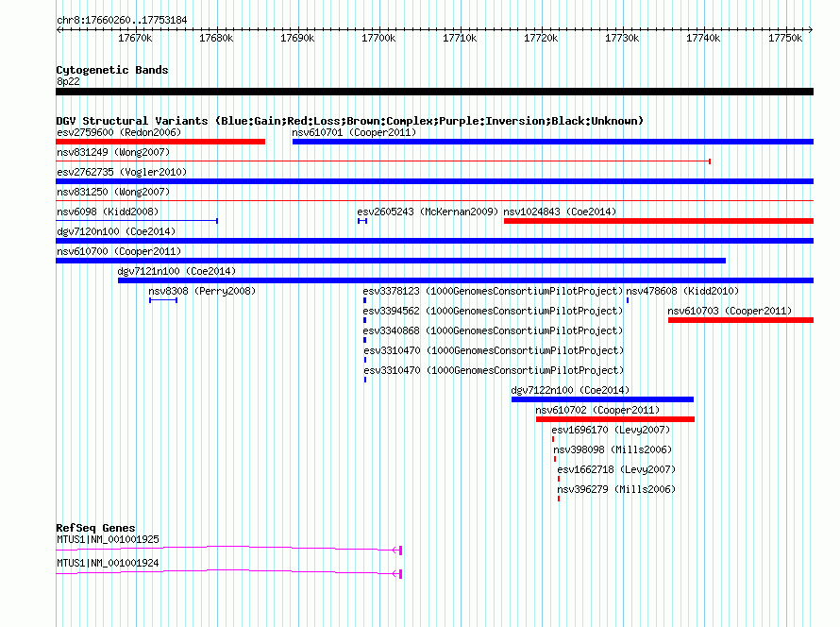Select the blue nsv610701 gain bar
The image size is (840, 627).
click(553, 142)
